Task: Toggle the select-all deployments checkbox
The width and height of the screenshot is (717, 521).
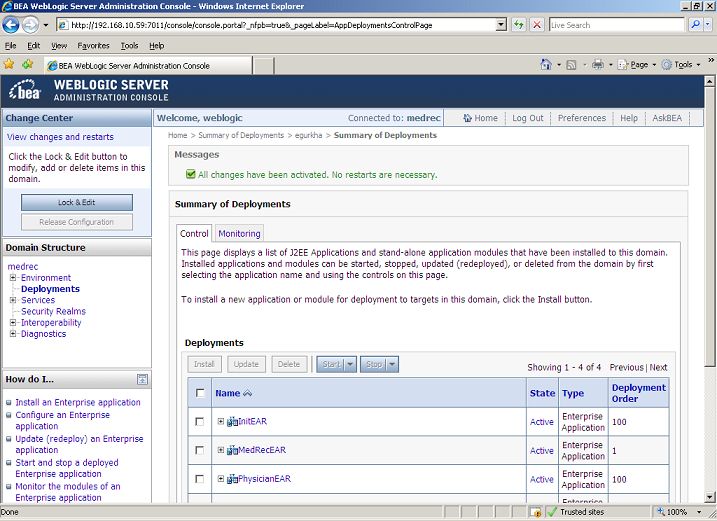Action: 200,393
